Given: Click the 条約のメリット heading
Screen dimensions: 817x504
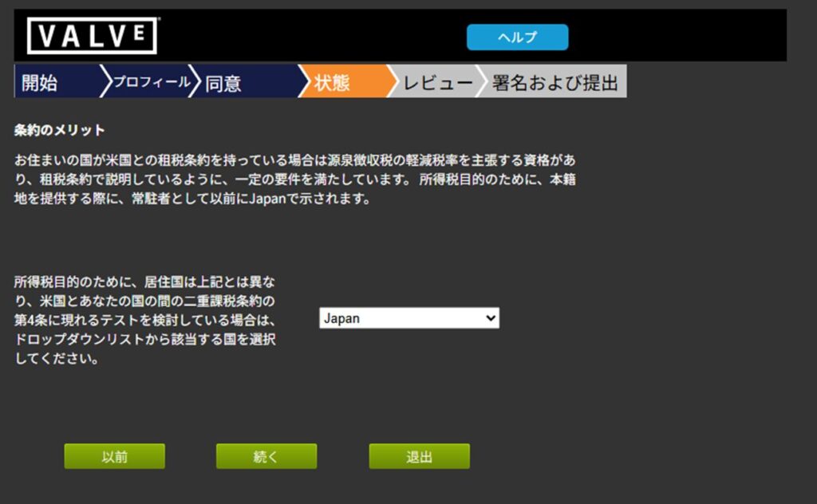Looking at the screenshot, I should (x=60, y=129).
